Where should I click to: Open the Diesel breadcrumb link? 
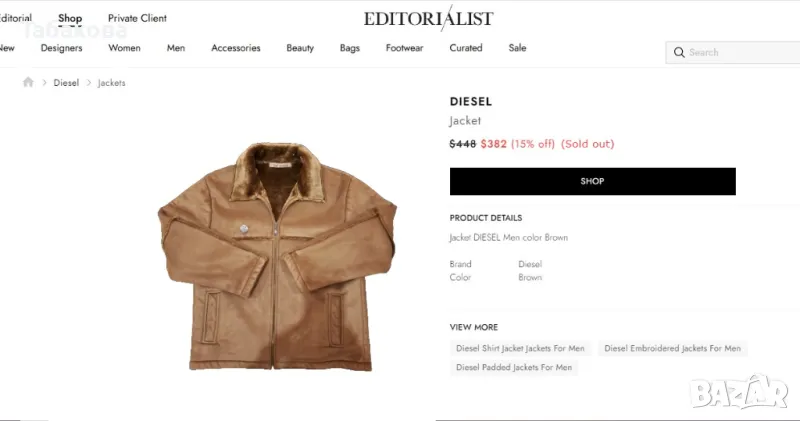pyautogui.click(x=66, y=83)
